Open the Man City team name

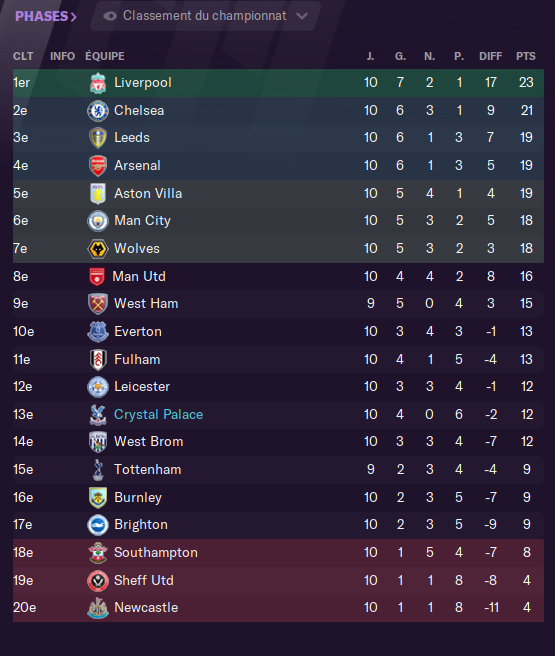pos(142,220)
